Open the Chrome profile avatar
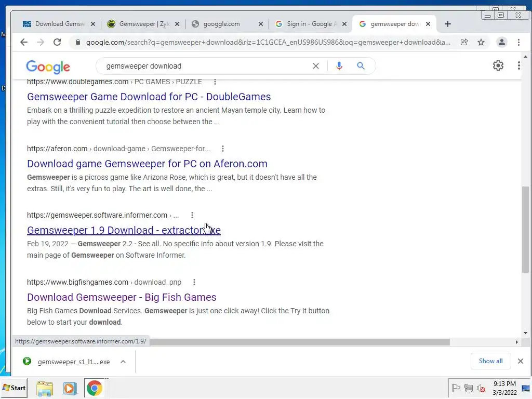The image size is (532, 399). [x=501, y=43]
